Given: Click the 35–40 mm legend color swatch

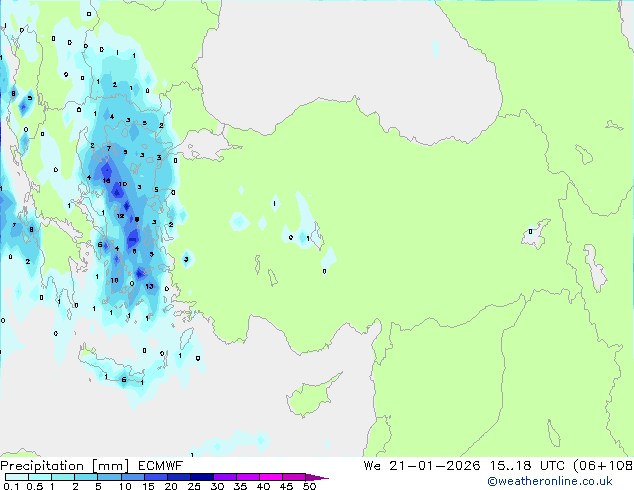Looking at the screenshot, I should 247,477.
